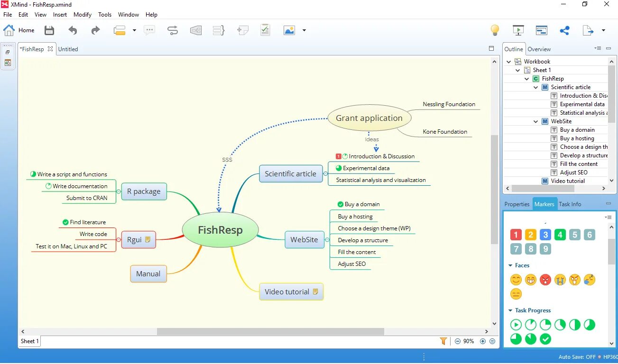Select the blue priority 3 marker
The width and height of the screenshot is (618, 364).
pos(545,235)
